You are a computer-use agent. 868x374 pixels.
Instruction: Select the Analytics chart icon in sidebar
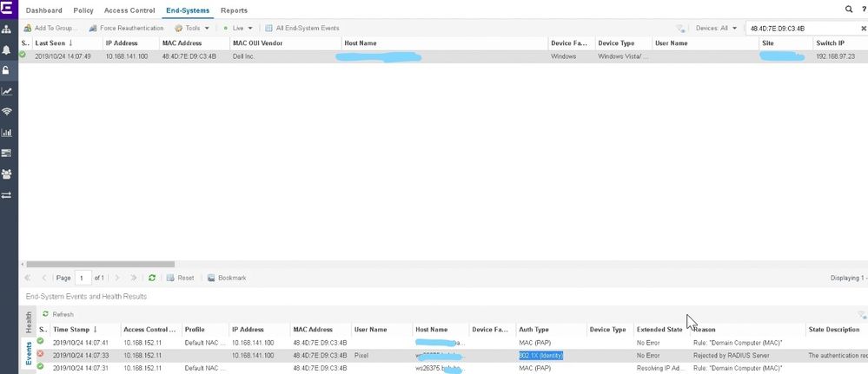pyautogui.click(x=8, y=91)
